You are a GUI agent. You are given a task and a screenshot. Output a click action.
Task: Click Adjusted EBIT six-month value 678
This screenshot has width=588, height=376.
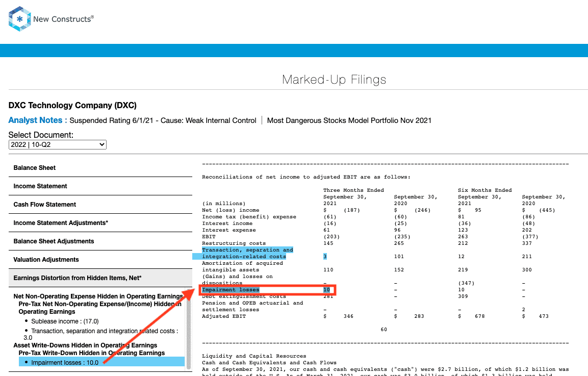[x=479, y=316]
